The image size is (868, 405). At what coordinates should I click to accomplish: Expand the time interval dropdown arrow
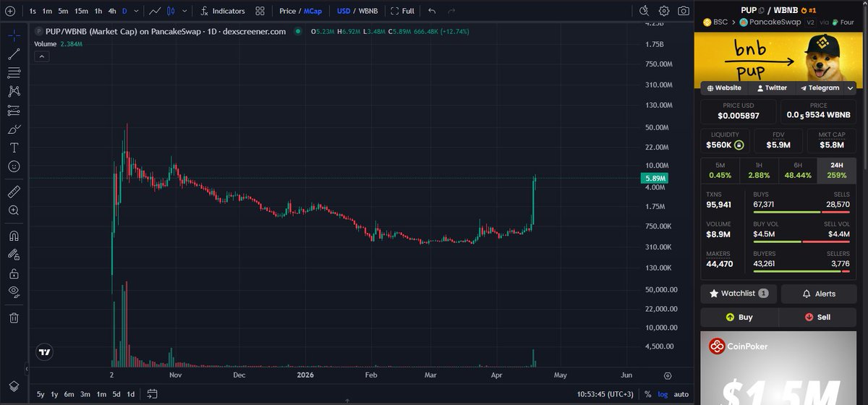click(136, 11)
